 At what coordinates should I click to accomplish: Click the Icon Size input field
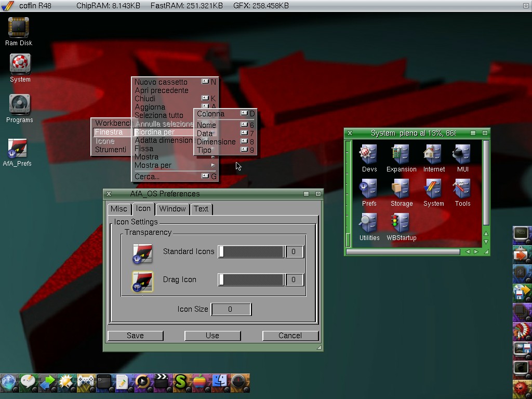click(x=230, y=309)
